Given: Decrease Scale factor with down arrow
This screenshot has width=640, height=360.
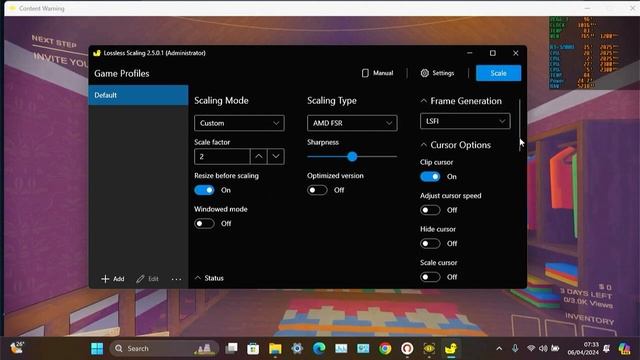Looking at the screenshot, I should coord(276,156).
